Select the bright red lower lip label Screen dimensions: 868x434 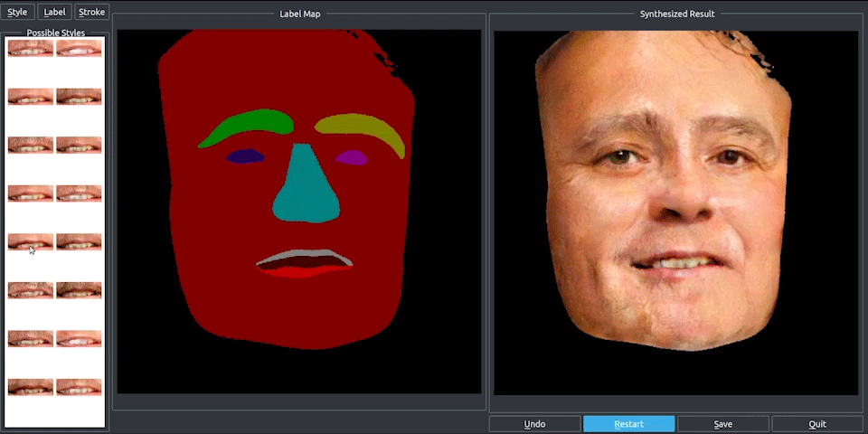pos(302,272)
